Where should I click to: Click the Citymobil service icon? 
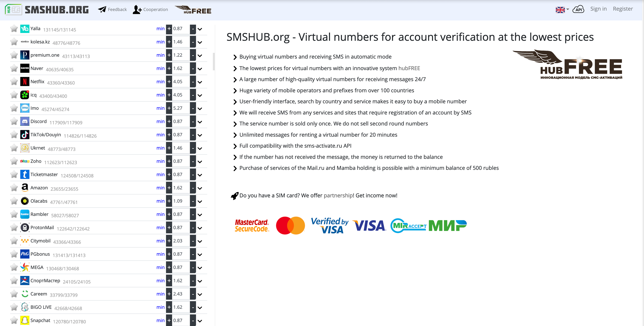point(25,241)
